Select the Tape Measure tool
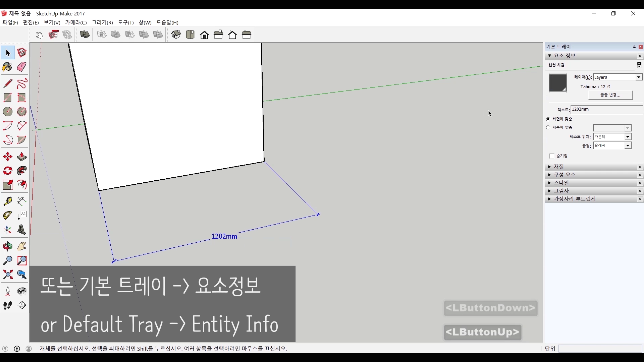The width and height of the screenshot is (644, 362). 7,201
